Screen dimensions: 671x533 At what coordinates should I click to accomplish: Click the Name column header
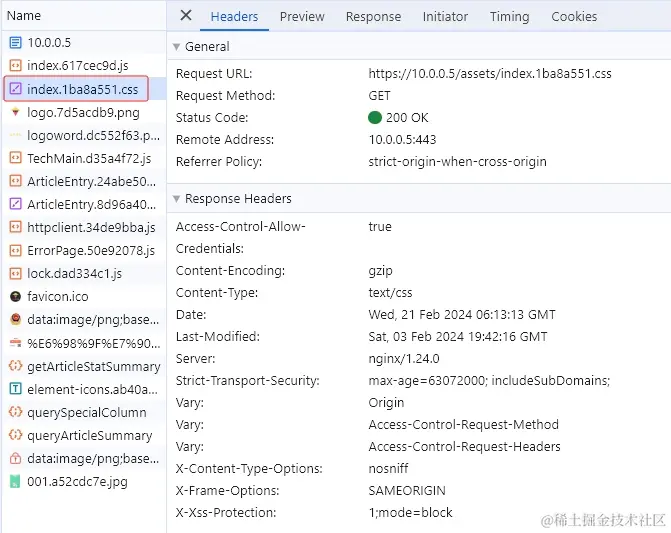click(24, 15)
